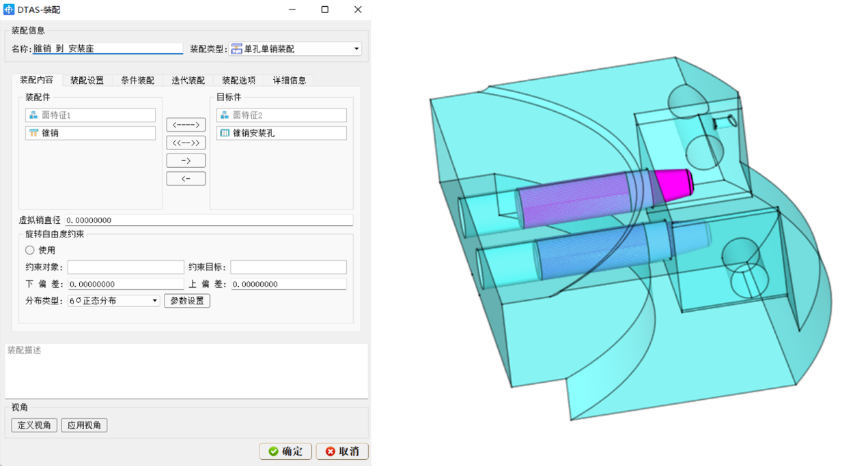The height and width of the screenshot is (466, 868).
Task: Click the 锥销 cone pin icon
Action: click(34, 132)
